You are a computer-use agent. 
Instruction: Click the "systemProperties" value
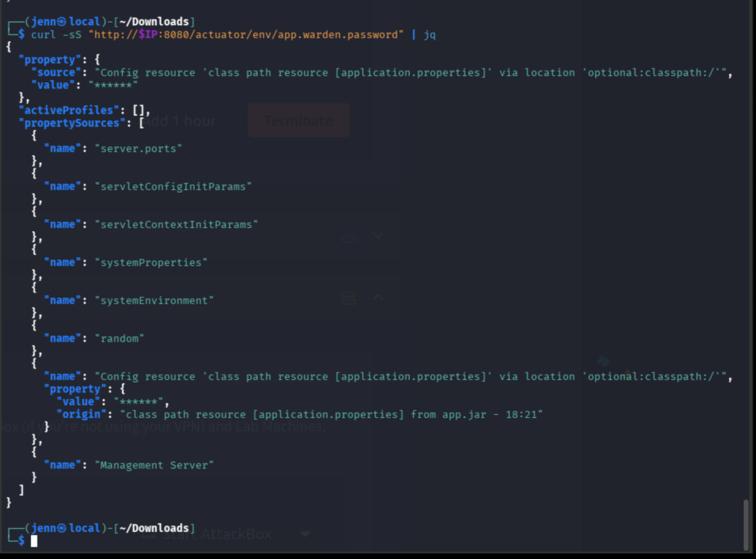(x=151, y=262)
